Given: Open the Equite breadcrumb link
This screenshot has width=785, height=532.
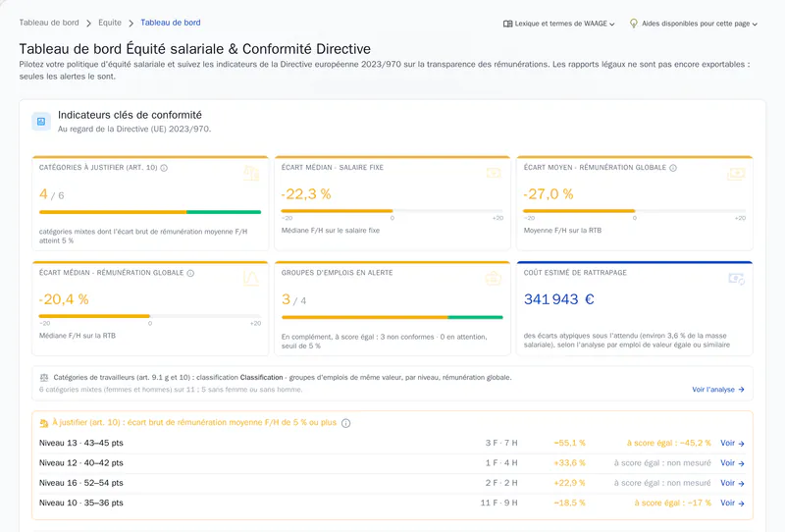Looking at the screenshot, I should click(x=110, y=23).
